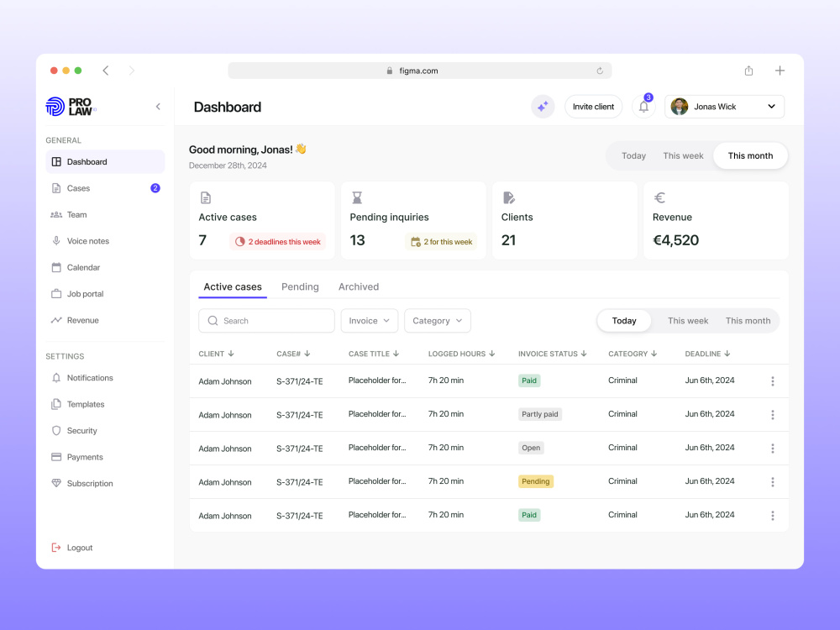Select This week in top period toggle

coord(683,156)
